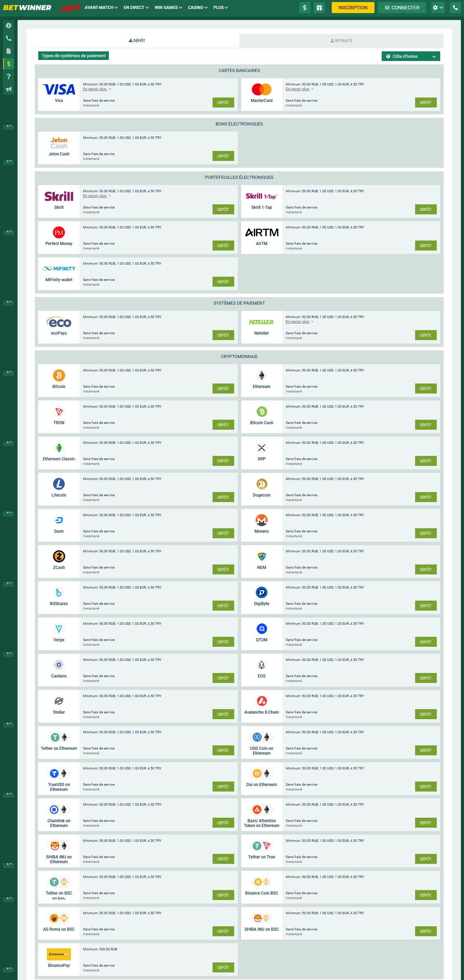Click the phone icon in left sidebar
This screenshot has width=464, height=980.
(9, 39)
